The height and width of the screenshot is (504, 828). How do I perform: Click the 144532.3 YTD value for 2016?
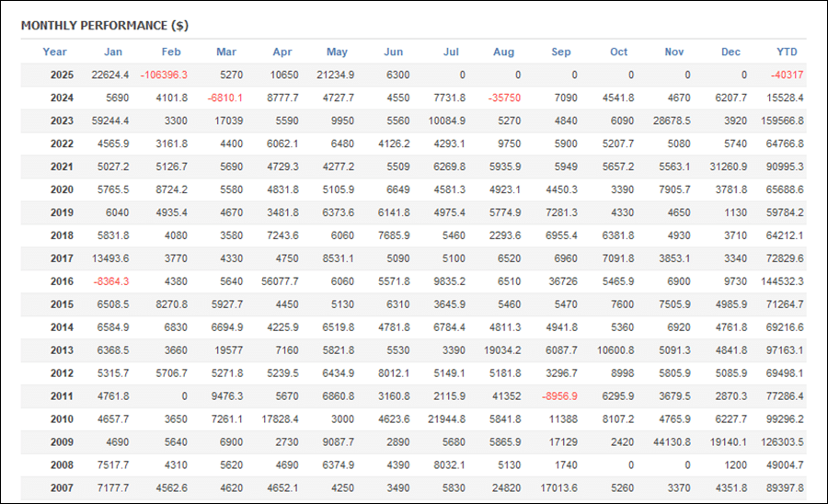point(782,281)
